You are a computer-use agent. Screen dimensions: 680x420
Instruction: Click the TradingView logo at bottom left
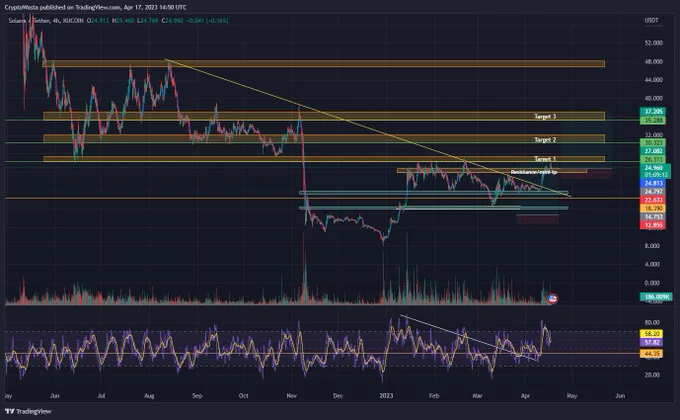pyautogui.click(x=28, y=411)
